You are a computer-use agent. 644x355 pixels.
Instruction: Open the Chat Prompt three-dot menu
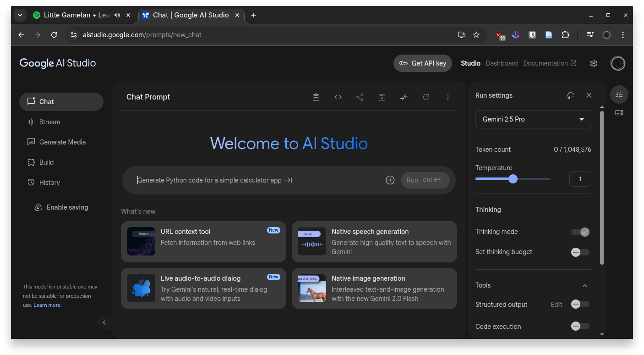448,97
